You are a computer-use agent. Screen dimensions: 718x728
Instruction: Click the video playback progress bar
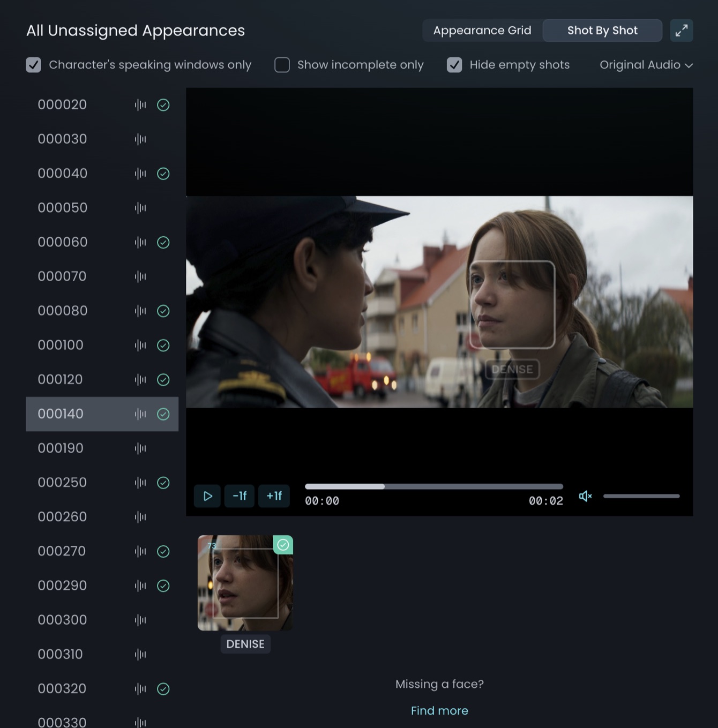(x=434, y=486)
